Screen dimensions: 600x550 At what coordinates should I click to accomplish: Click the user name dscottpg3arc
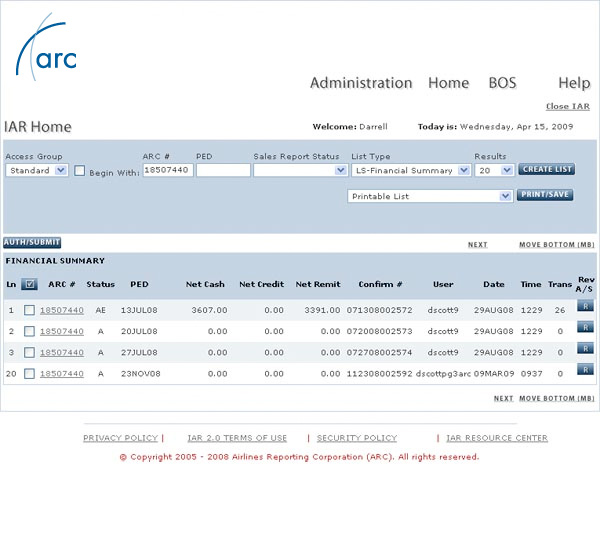pos(443,374)
